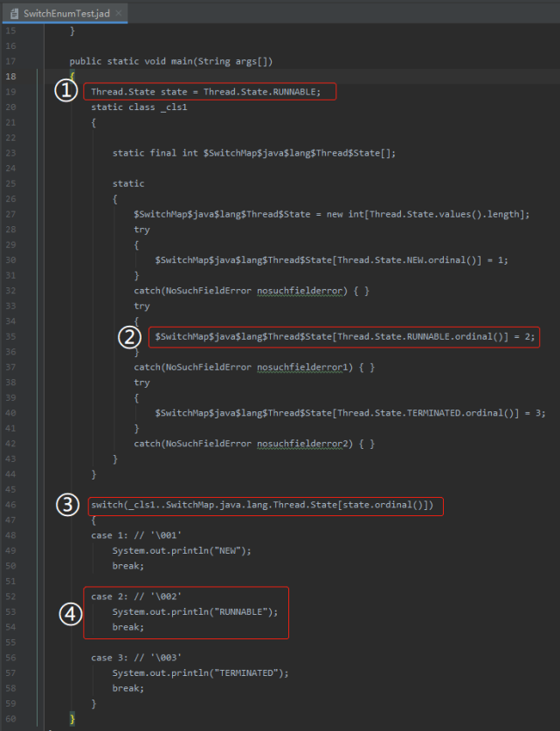Click the 'try' keyword on line 28

pos(142,230)
